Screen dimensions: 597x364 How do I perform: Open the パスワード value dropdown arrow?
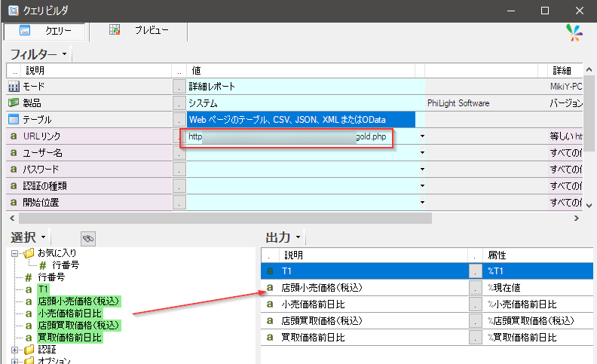tap(422, 169)
